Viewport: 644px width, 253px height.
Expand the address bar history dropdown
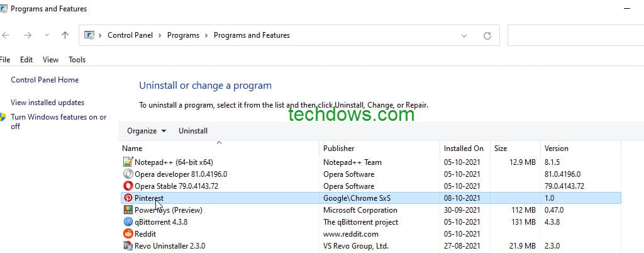pyautogui.click(x=464, y=36)
